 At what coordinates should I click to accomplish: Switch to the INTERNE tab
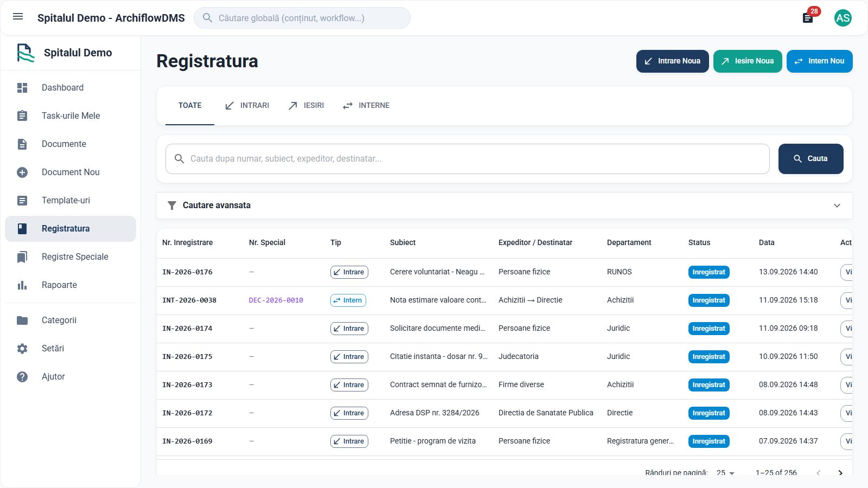[366, 106]
